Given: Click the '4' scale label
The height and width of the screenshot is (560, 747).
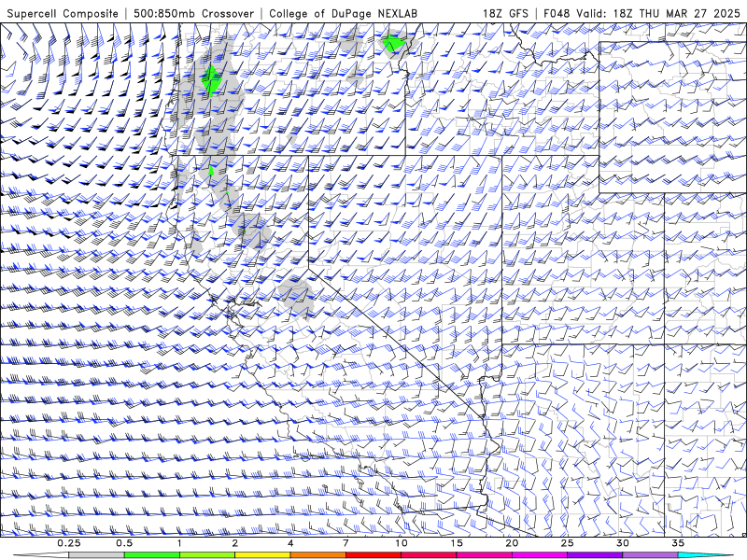Looking at the screenshot, I should (x=290, y=543).
